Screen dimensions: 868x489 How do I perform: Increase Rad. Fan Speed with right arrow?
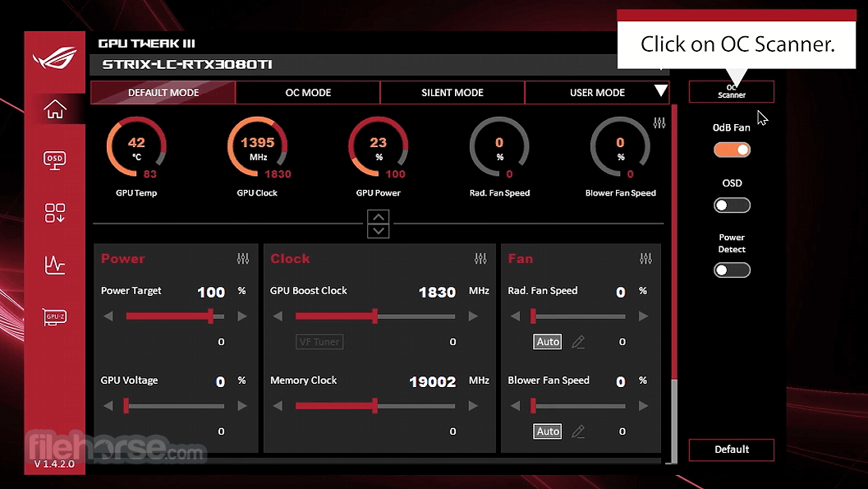(643, 316)
